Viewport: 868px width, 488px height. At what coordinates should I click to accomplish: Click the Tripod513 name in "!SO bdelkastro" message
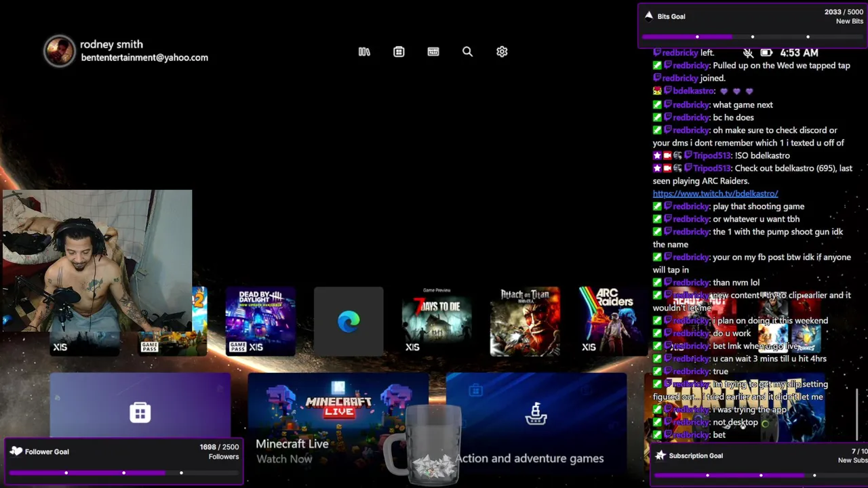[x=712, y=156]
